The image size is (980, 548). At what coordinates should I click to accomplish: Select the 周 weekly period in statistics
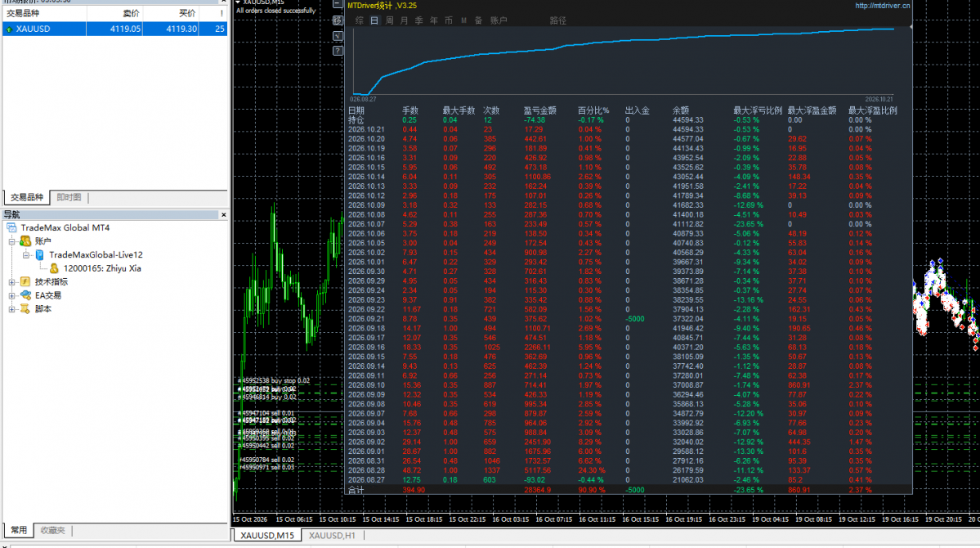click(389, 20)
